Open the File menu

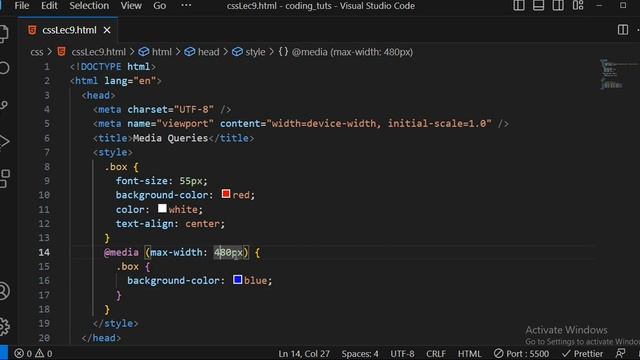[x=22, y=6]
